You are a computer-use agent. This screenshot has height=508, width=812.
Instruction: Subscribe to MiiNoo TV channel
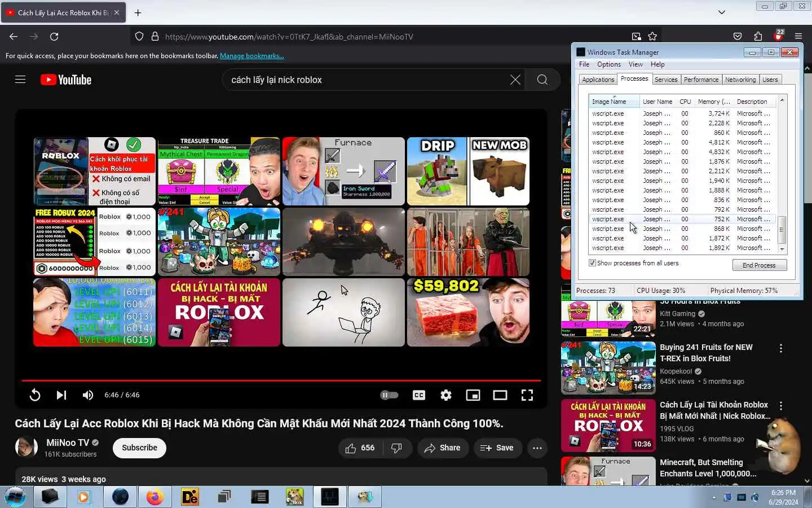(139, 448)
